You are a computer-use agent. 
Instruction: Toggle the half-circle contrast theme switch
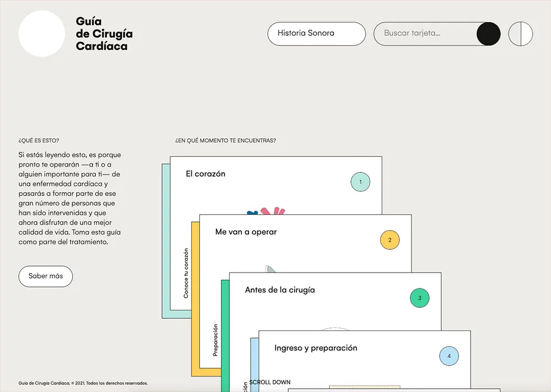coord(520,34)
